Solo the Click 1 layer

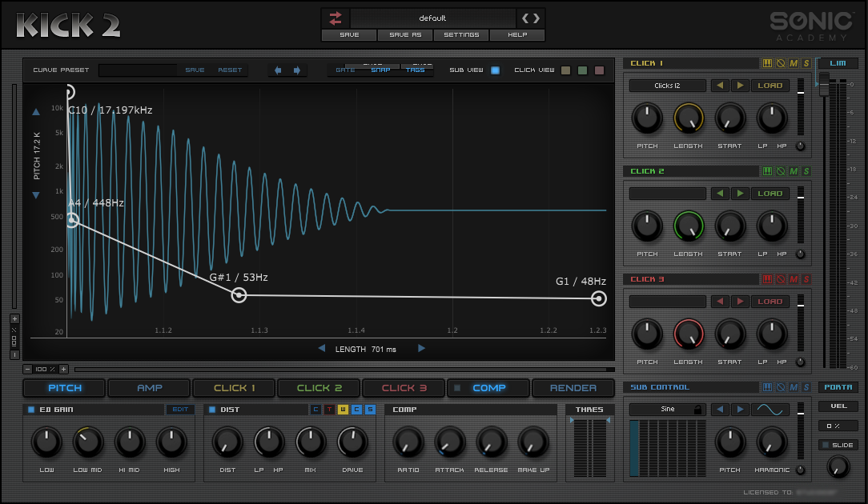pos(806,63)
